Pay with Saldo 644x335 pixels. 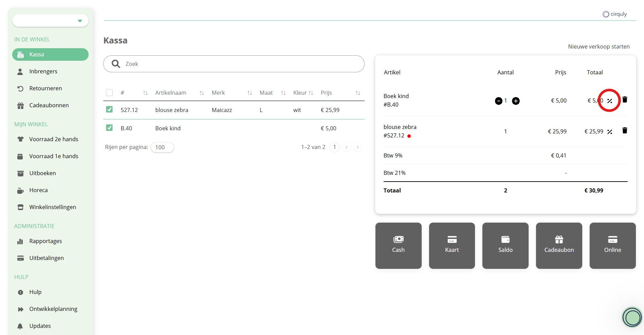[505, 246]
